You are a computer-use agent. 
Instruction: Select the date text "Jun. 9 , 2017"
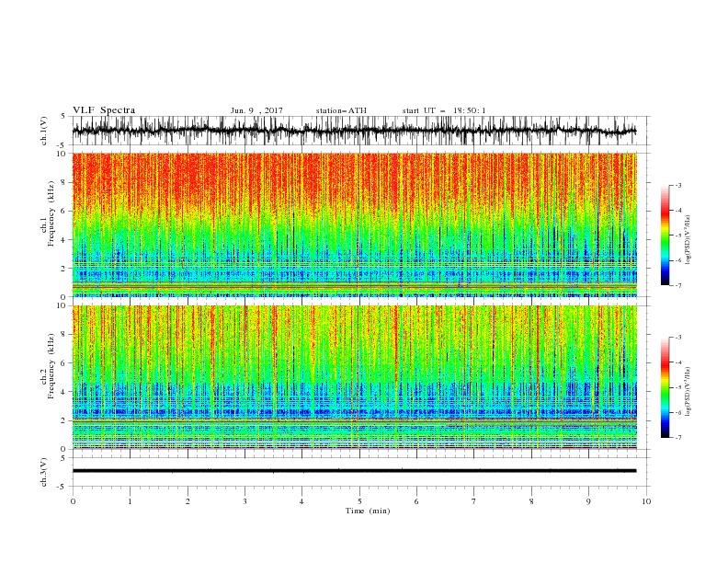pos(256,110)
